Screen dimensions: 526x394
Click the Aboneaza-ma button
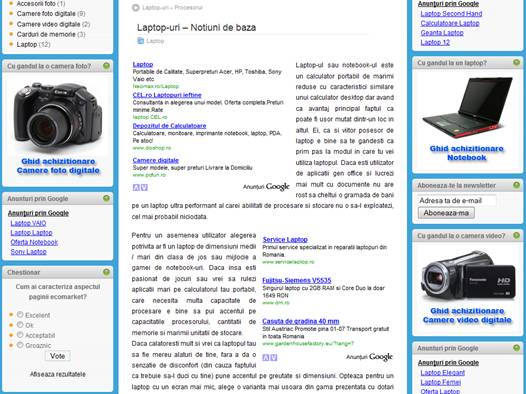446,213
